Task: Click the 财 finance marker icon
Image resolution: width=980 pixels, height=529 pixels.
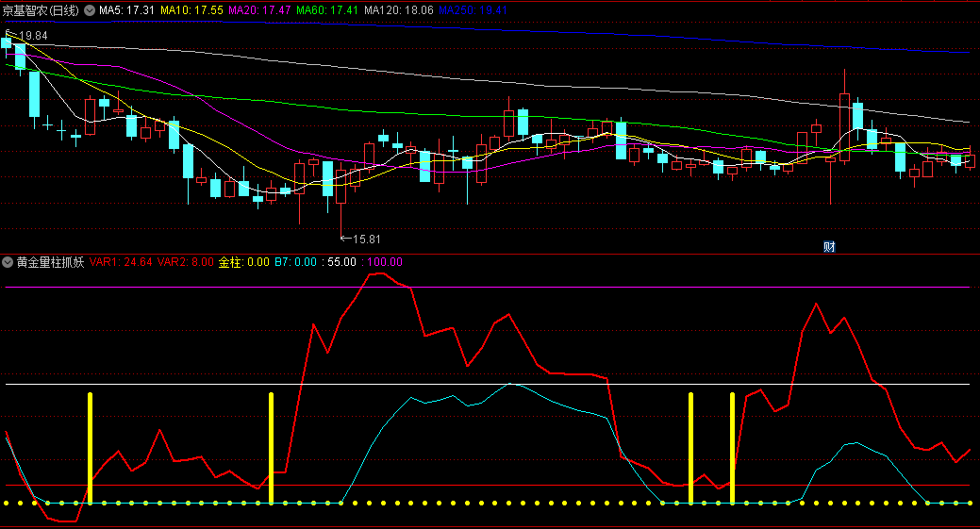Action: pyautogui.click(x=829, y=247)
